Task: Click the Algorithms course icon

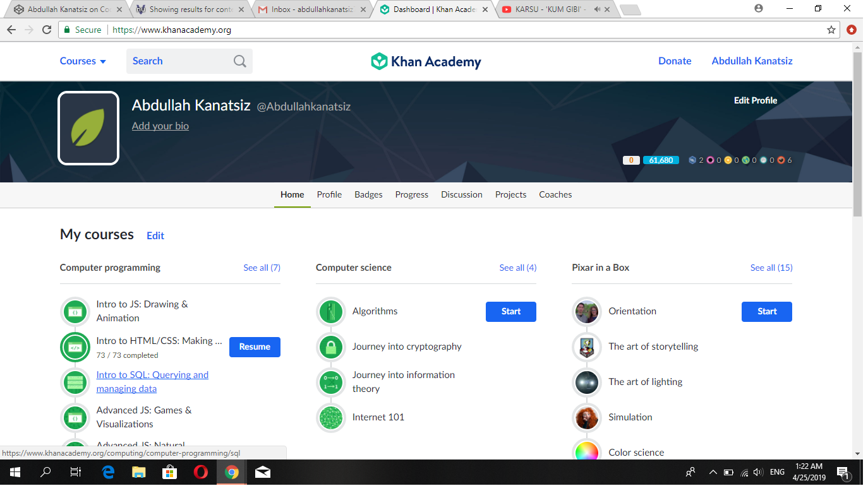Action: click(x=331, y=311)
